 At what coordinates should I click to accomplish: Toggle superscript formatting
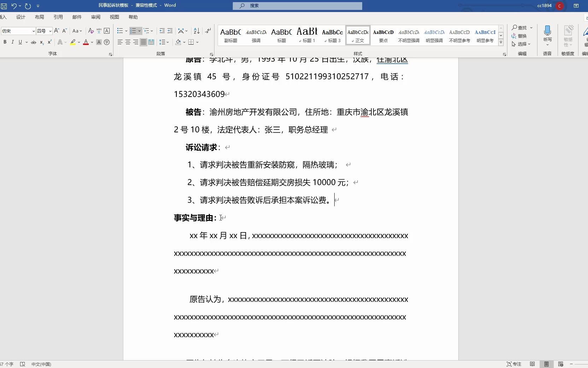[49, 42]
